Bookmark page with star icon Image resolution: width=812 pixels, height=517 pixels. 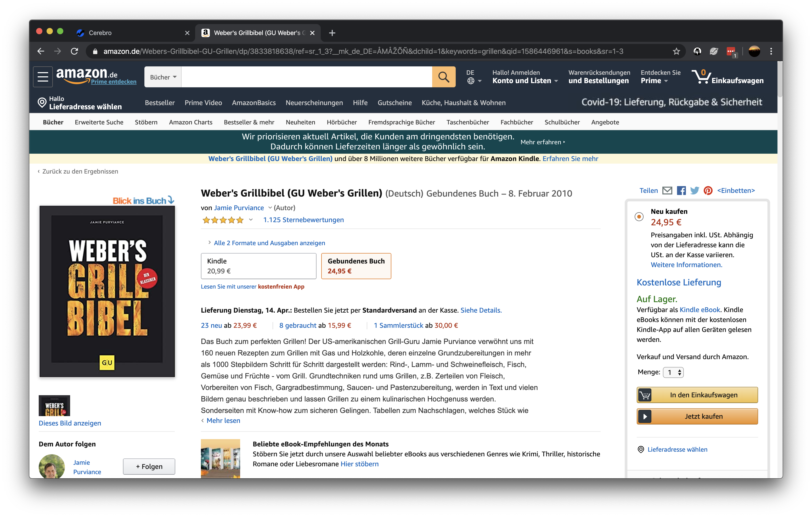(x=676, y=51)
